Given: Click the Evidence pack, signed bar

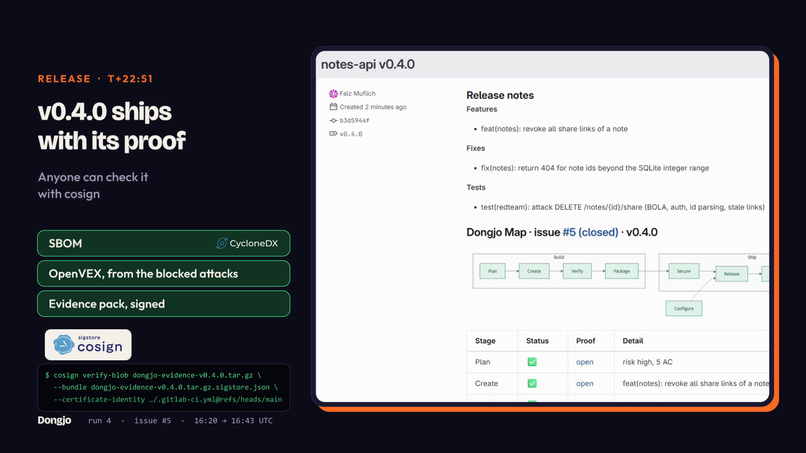Looking at the screenshot, I should pyautogui.click(x=163, y=304).
